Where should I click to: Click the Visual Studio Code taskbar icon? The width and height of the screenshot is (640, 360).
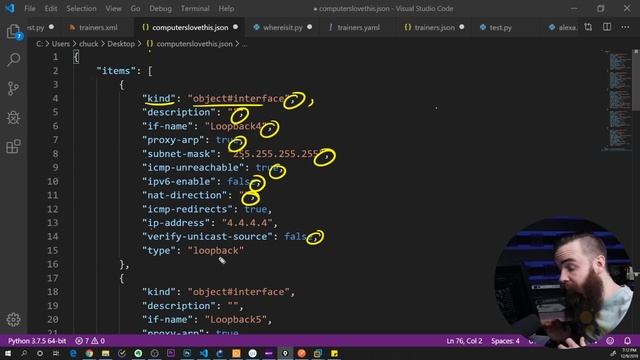click(x=204, y=353)
